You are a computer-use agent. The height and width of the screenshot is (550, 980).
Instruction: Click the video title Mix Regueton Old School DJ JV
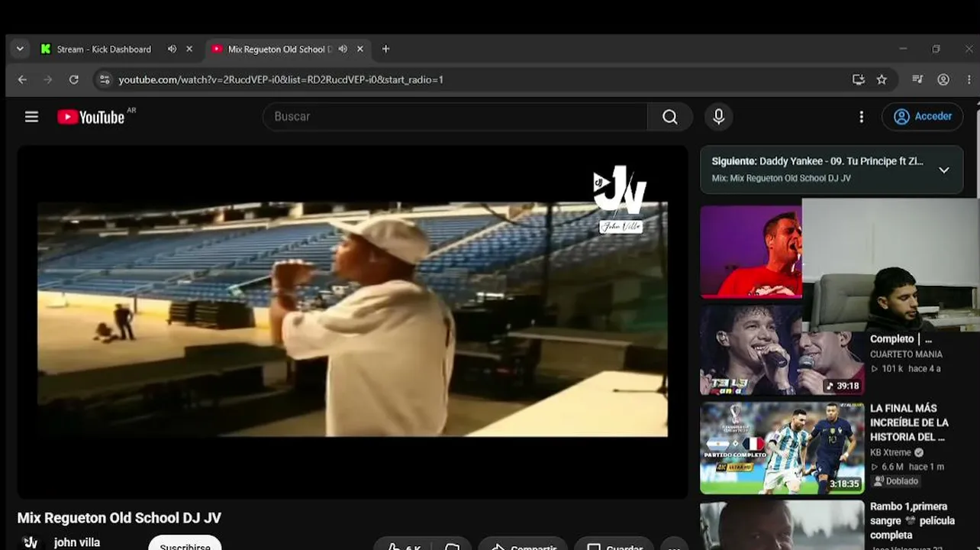pos(119,518)
